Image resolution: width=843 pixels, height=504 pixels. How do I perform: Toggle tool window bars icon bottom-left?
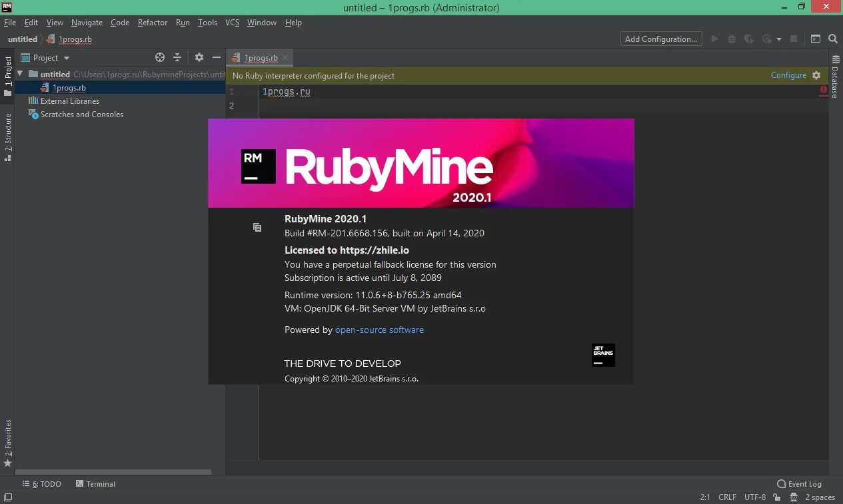7,497
